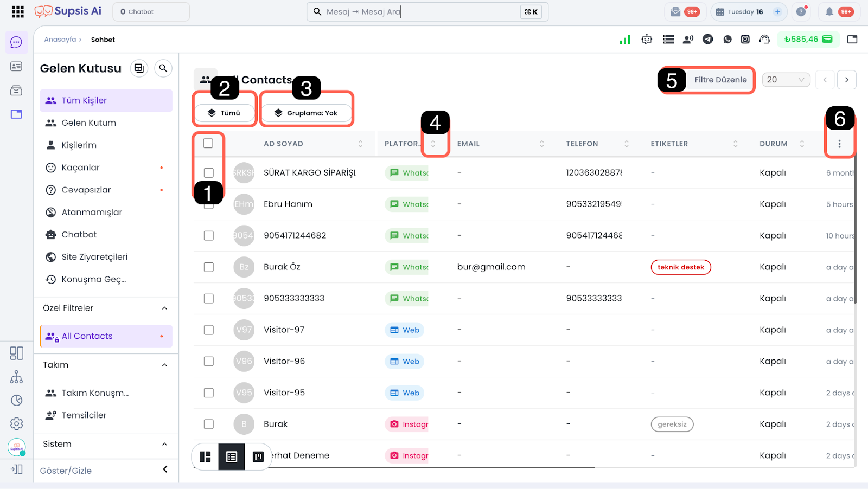Open Kaçanlar in the inbox menu
Screen dimensions: 868x489
tap(80, 168)
